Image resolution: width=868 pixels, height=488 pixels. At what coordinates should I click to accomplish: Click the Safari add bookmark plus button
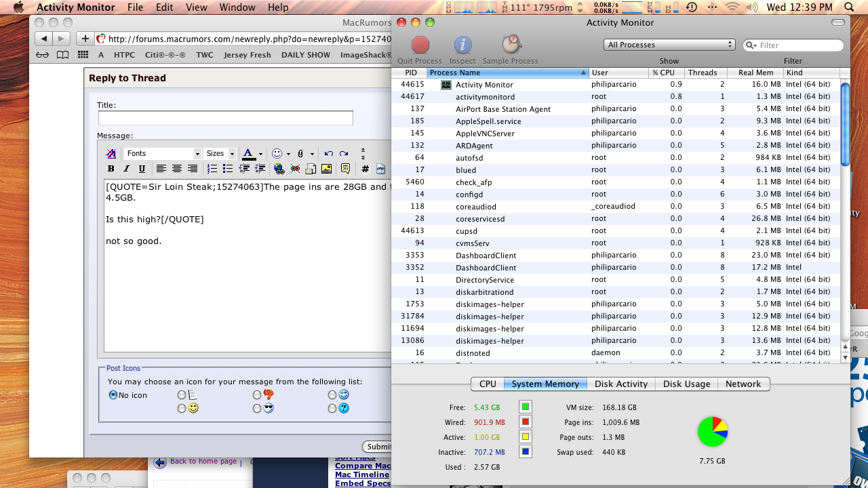pyautogui.click(x=85, y=39)
